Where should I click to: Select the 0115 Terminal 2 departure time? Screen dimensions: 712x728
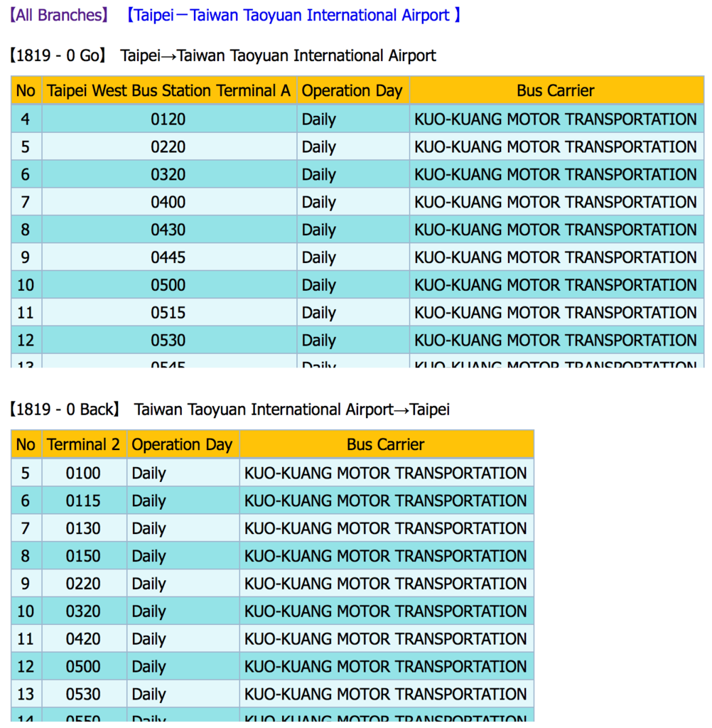[x=83, y=500]
